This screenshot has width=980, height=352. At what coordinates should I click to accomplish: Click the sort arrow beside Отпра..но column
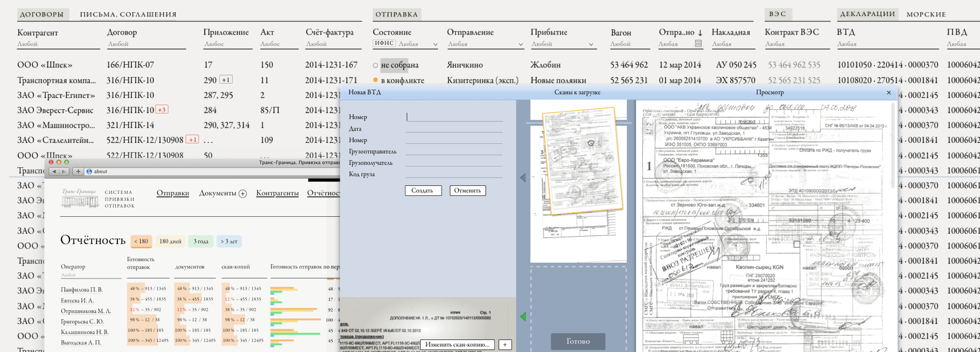click(700, 33)
